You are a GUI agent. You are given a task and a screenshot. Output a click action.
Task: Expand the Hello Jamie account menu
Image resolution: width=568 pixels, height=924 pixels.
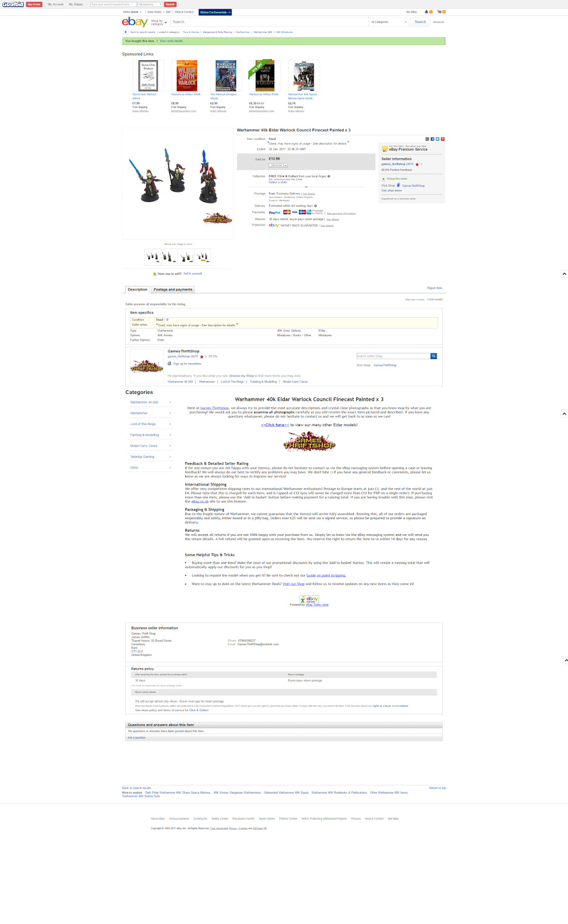point(132,12)
